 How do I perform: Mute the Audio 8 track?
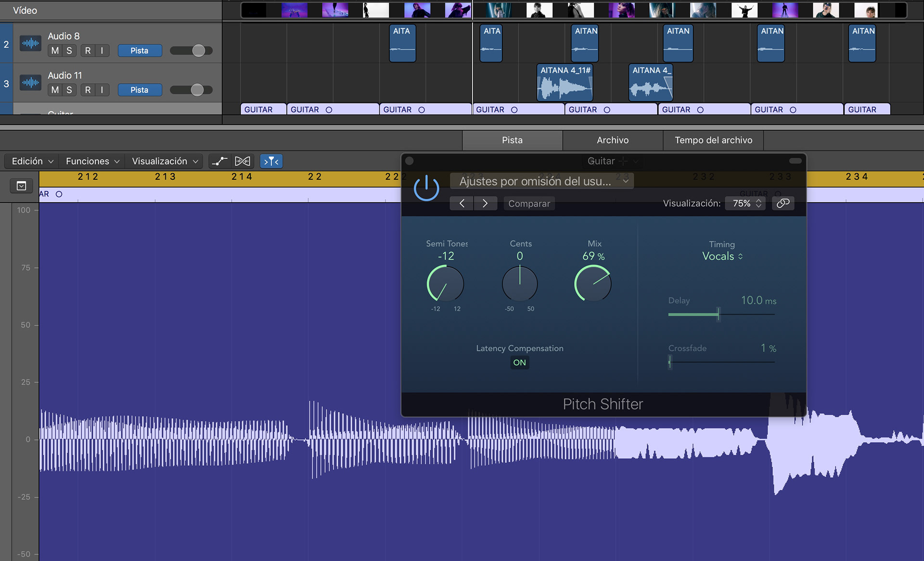point(55,51)
